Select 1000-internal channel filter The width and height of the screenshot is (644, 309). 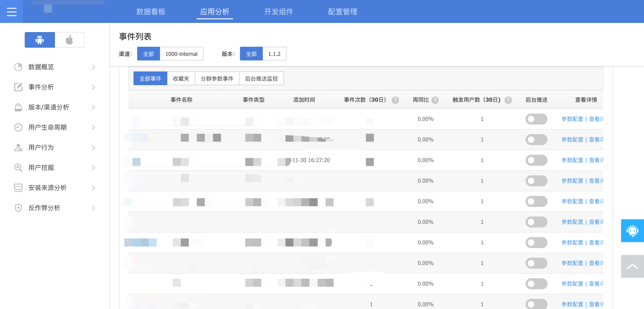pyautogui.click(x=181, y=54)
